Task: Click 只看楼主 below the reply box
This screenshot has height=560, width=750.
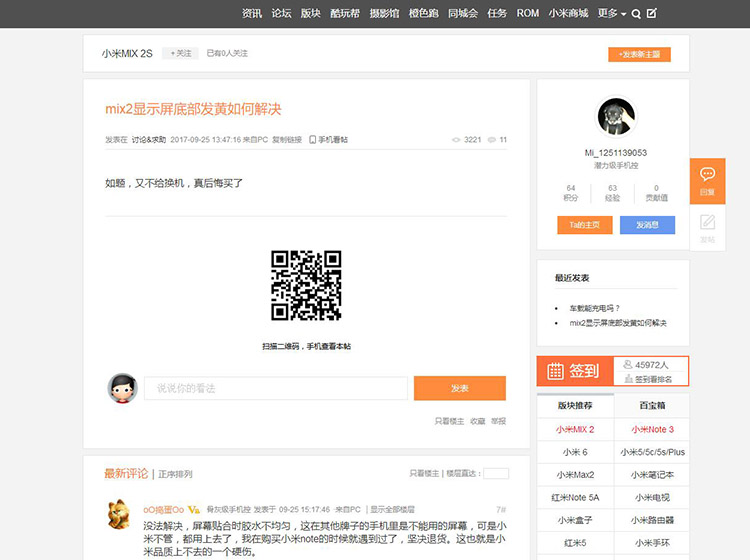Action: pyautogui.click(x=449, y=421)
